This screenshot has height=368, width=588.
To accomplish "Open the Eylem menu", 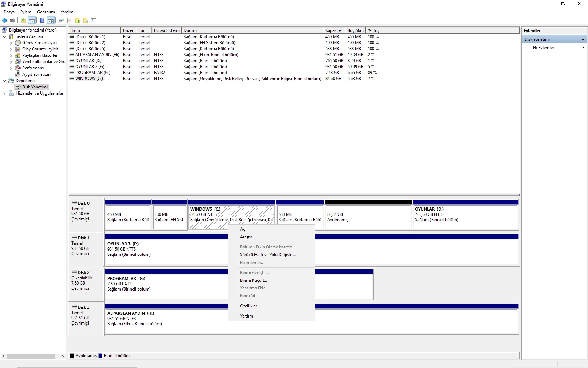I will pyautogui.click(x=26, y=12).
